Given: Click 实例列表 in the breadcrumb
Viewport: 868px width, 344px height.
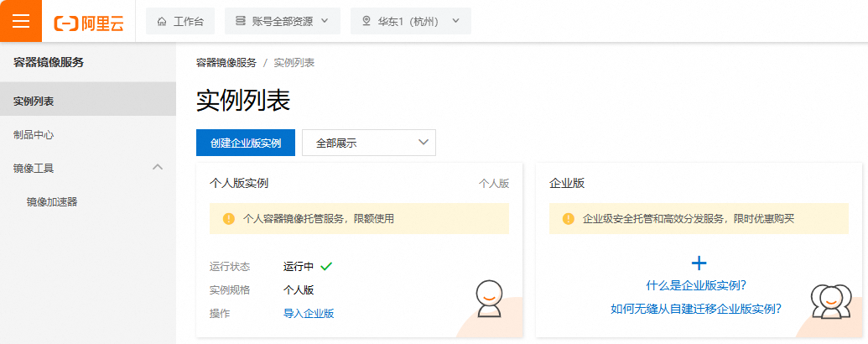Looking at the screenshot, I should 294,63.
